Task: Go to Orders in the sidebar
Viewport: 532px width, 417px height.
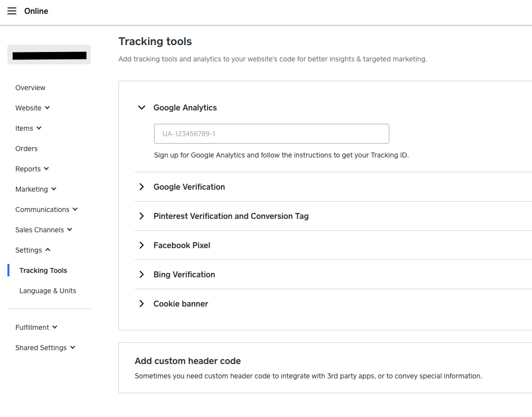Action: pyautogui.click(x=26, y=149)
